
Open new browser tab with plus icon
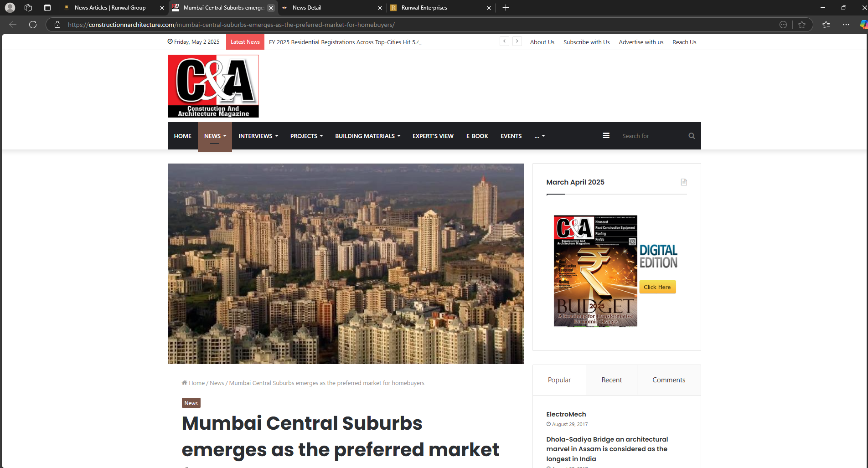click(506, 8)
